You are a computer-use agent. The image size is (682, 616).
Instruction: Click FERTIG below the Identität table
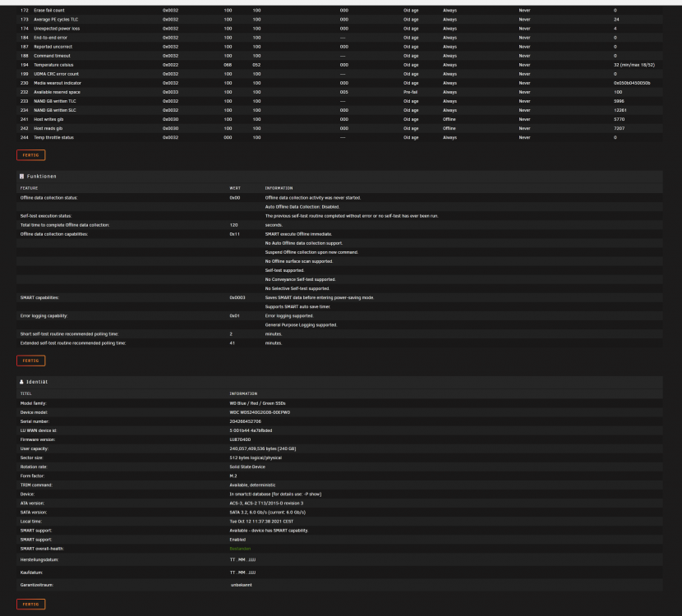[x=31, y=605]
